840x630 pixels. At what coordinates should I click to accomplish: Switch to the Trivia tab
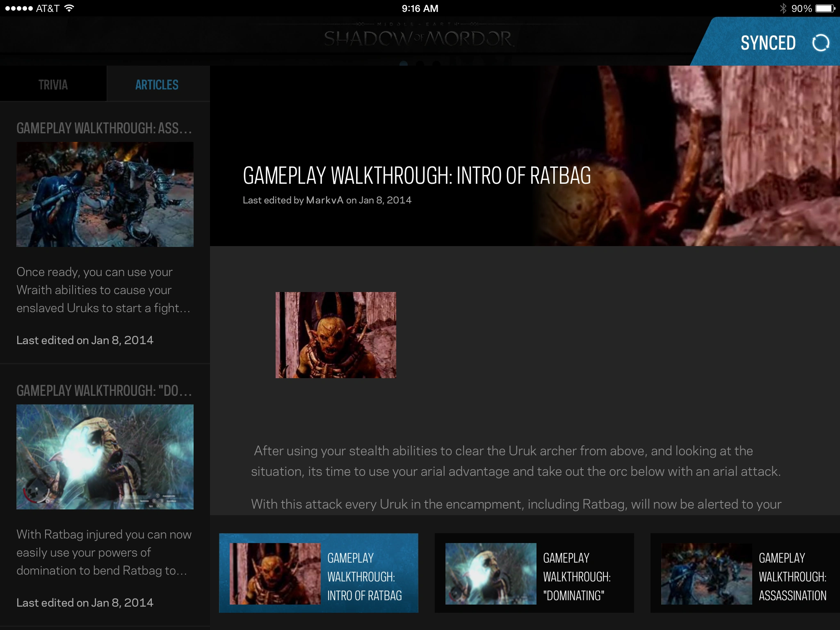point(53,84)
